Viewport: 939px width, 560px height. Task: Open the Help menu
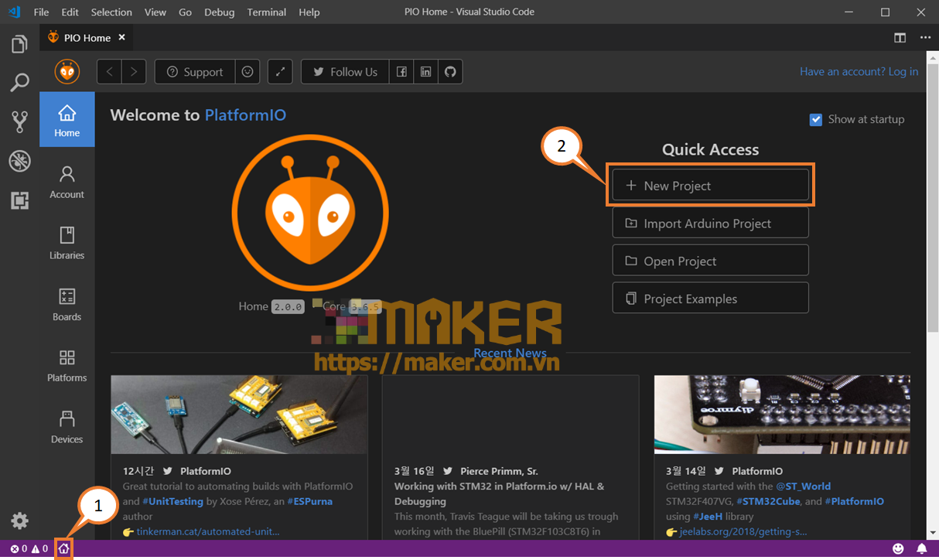pyautogui.click(x=309, y=12)
